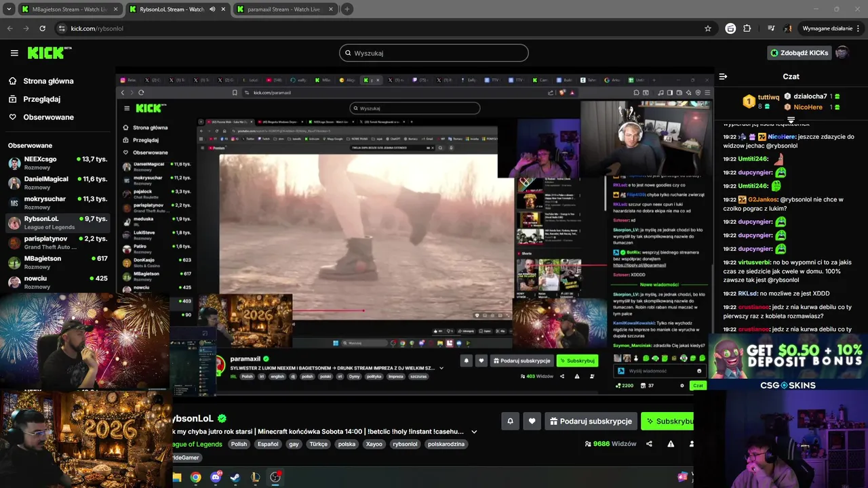Click the Wymagane działanie button
The height and width of the screenshot is (488, 868).
831,28
